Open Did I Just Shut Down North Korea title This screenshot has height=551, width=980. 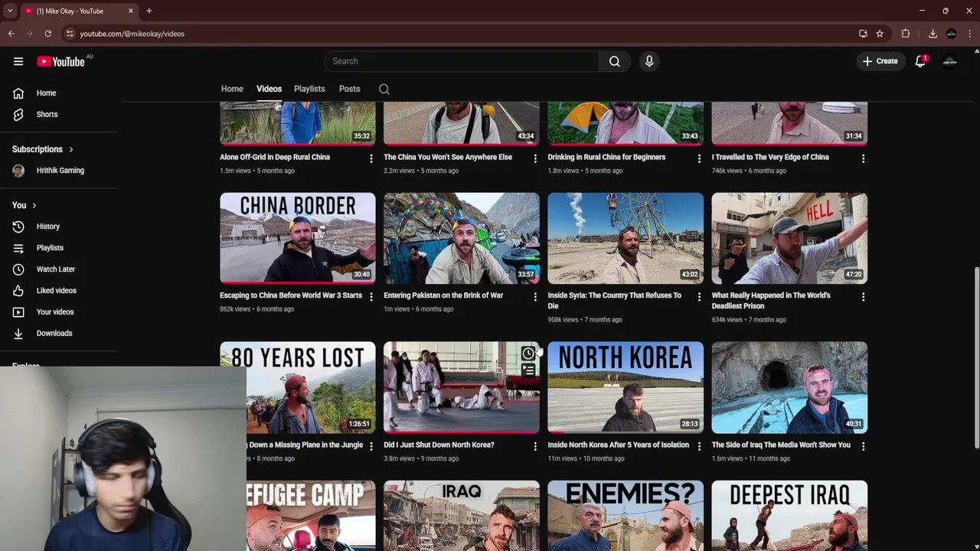point(439,445)
